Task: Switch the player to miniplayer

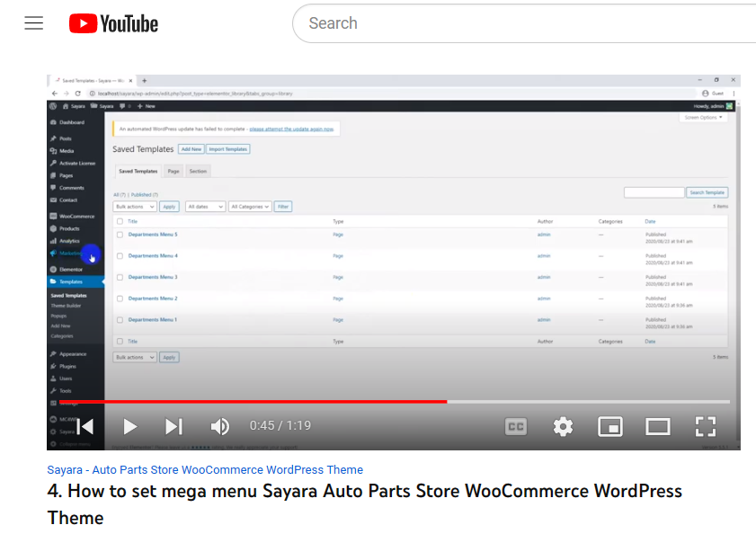Action: (x=609, y=426)
